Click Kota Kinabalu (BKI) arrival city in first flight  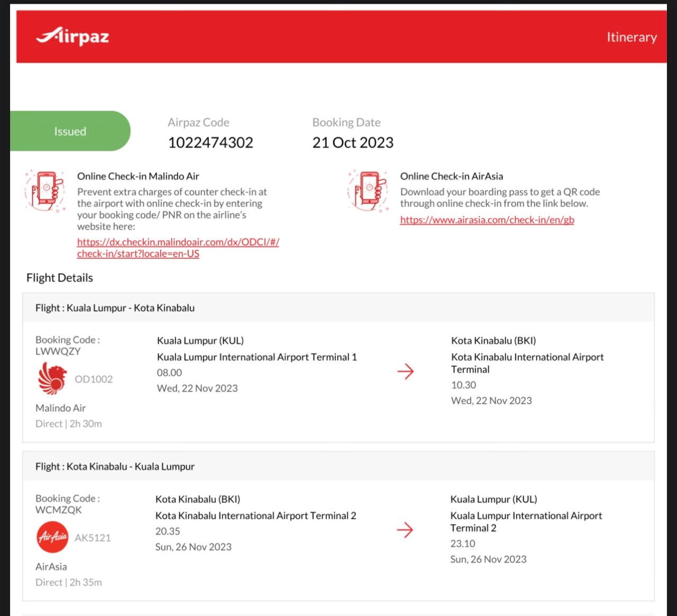493,341
